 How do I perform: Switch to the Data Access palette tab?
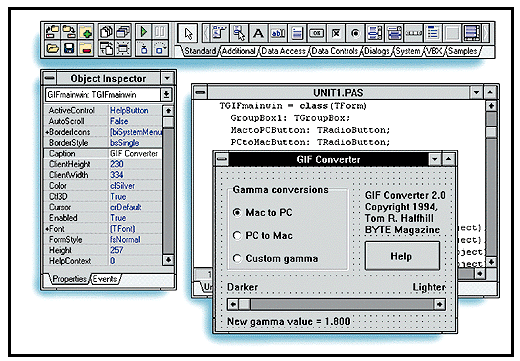(283, 51)
